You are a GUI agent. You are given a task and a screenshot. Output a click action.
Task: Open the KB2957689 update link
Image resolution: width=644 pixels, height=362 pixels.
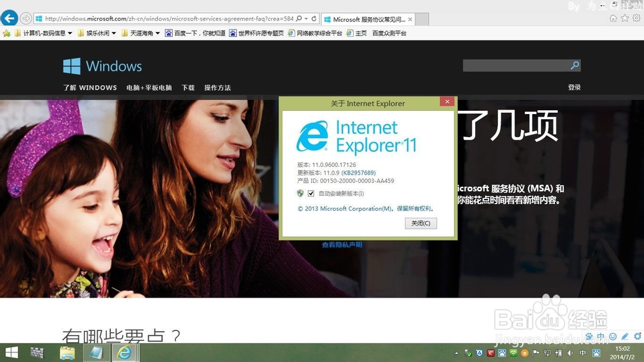coord(359,173)
